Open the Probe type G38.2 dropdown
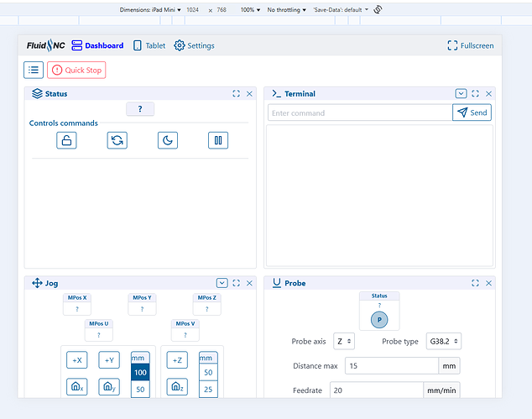The height and width of the screenshot is (419, 532). pyautogui.click(x=444, y=341)
